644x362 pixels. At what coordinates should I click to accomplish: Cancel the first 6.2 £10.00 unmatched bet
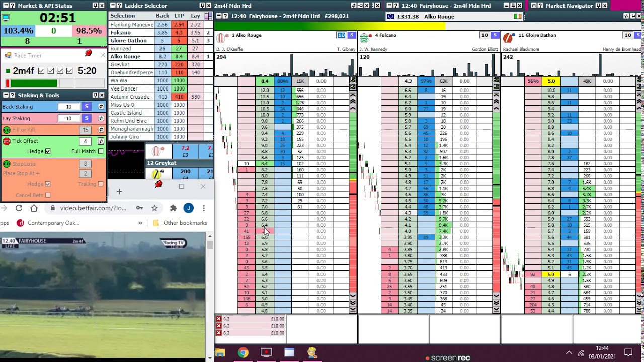click(x=218, y=319)
